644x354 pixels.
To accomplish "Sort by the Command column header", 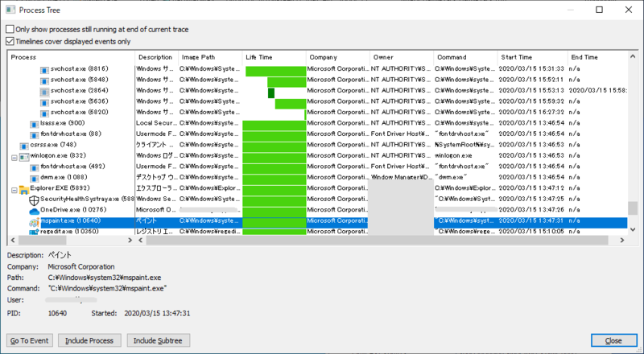I will (466, 57).
